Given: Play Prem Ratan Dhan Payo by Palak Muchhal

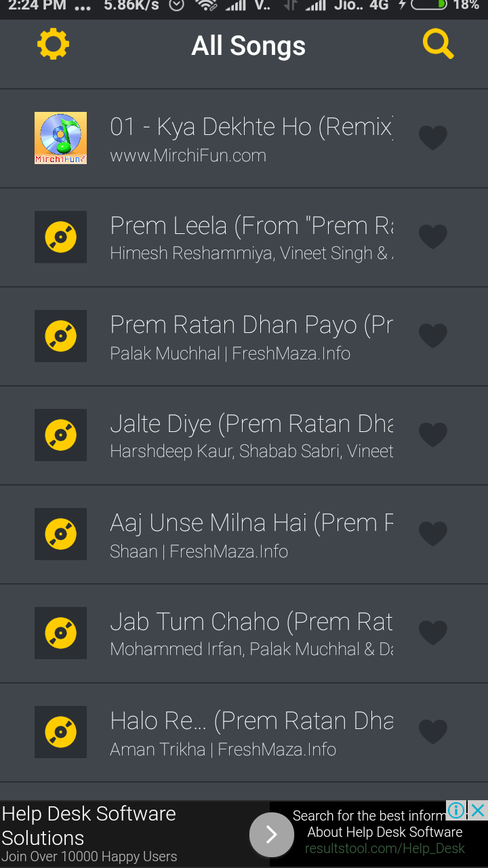Looking at the screenshot, I should point(251,336).
